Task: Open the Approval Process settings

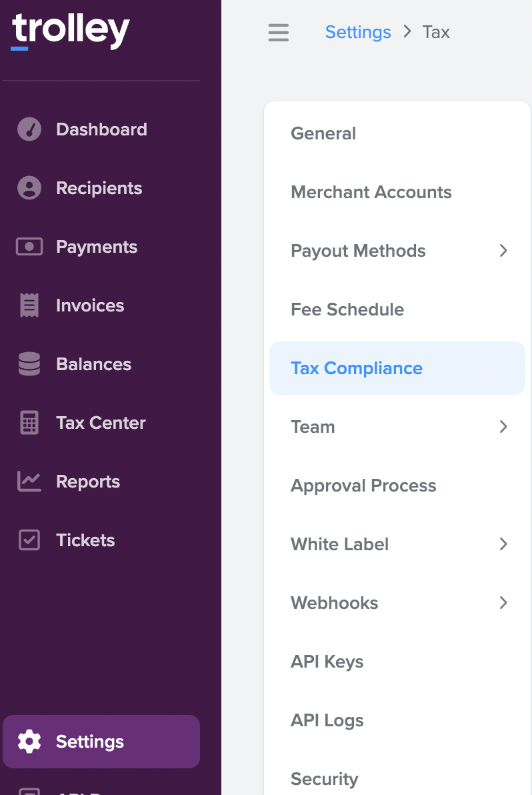Action: tap(363, 486)
